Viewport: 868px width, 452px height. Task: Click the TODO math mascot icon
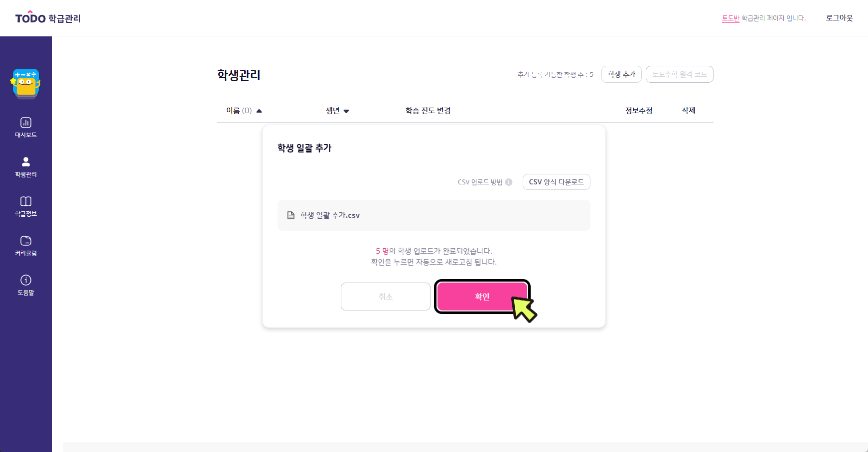click(x=25, y=83)
